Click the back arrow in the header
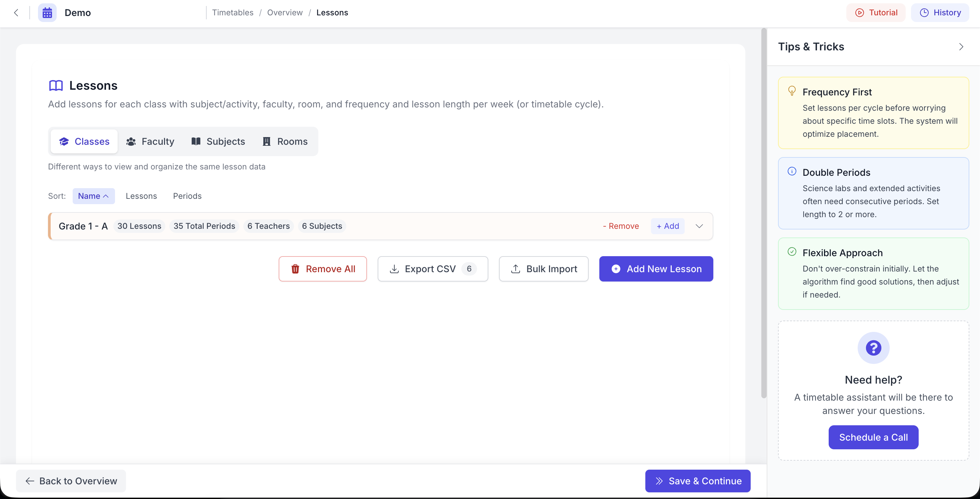980x499 pixels. tap(16, 13)
